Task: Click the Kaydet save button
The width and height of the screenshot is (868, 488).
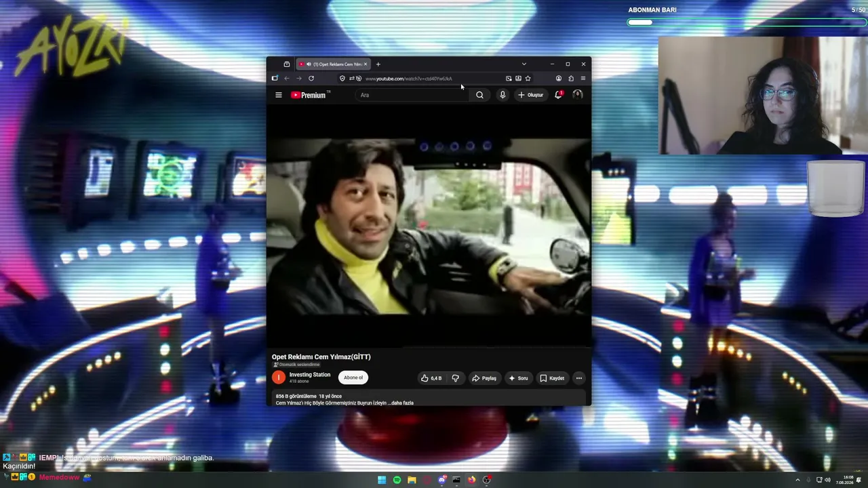Action: pos(552,378)
